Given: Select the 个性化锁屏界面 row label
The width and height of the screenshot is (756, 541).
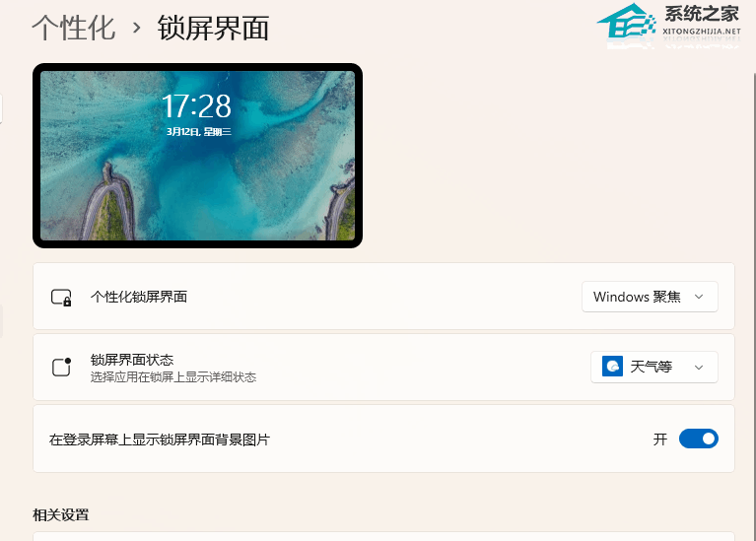Looking at the screenshot, I should [139, 297].
